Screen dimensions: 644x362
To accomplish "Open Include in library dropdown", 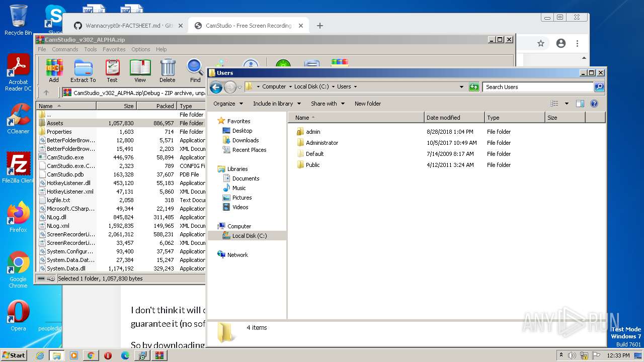I will coord(277,104).
